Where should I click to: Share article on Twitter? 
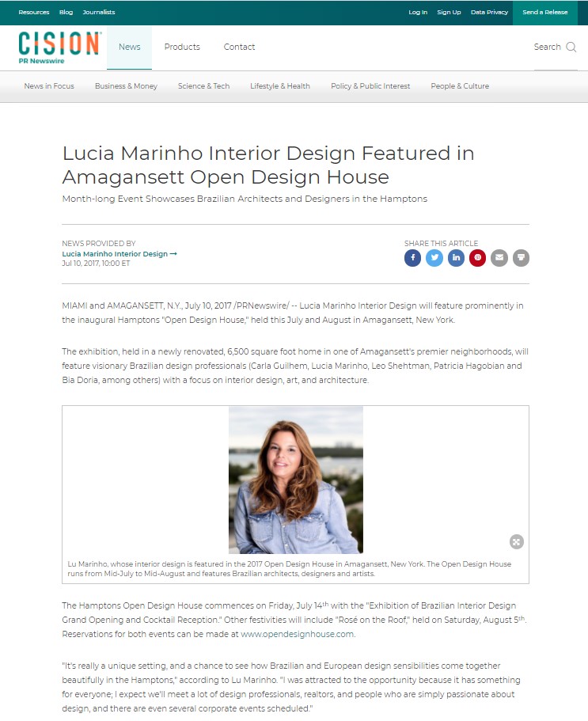coord(434,258)
